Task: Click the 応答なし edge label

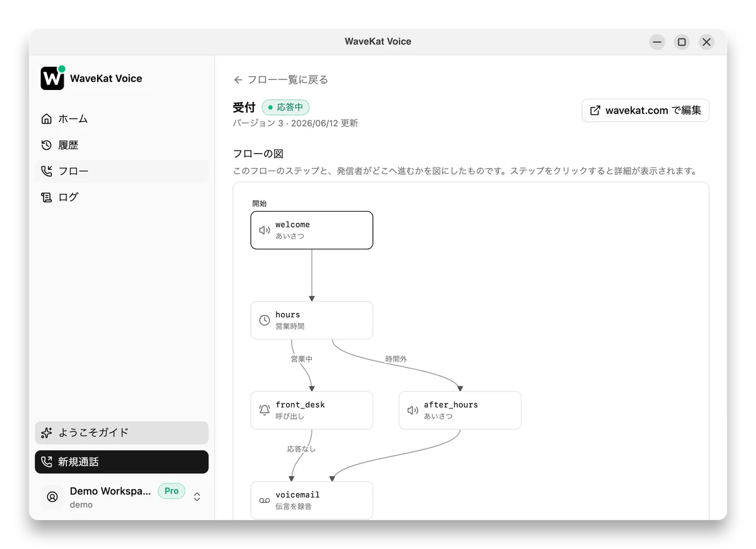Action: pyautogui.click(x=301, y=449)
